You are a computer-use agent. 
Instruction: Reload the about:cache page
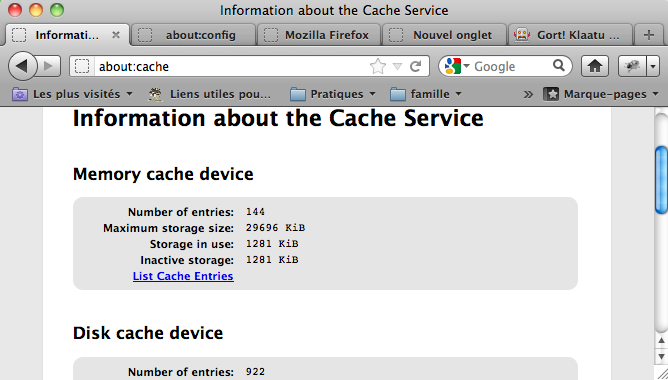tap(415, 66)
